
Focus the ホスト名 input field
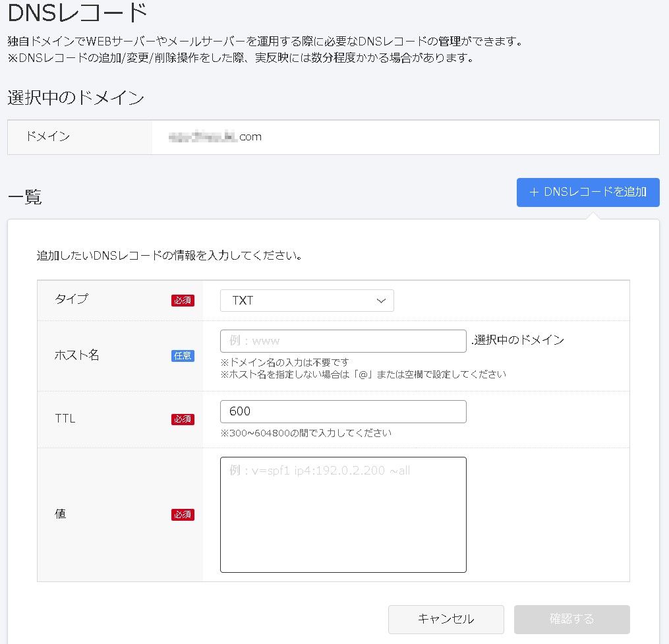[x=343, y=341]
